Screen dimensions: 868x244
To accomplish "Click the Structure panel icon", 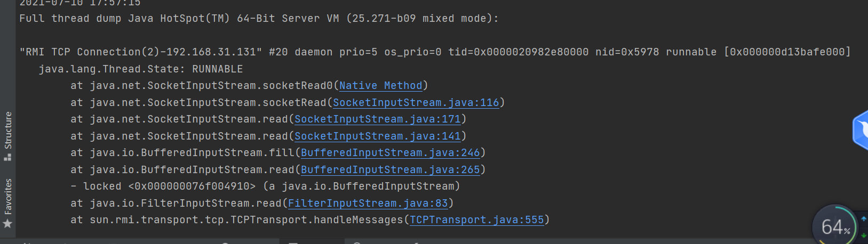I will (x=7, y=157).
